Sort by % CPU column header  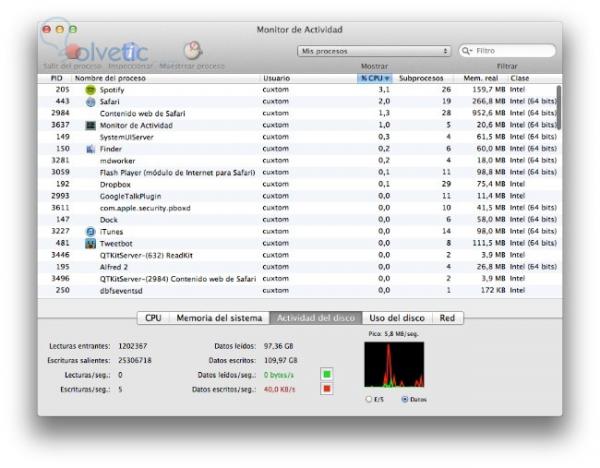(x=375, y=78)
